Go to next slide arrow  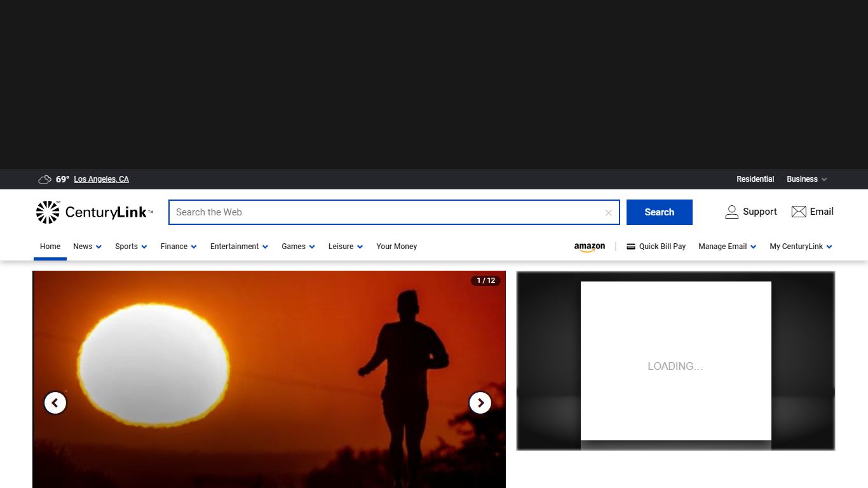click(480, 403)
